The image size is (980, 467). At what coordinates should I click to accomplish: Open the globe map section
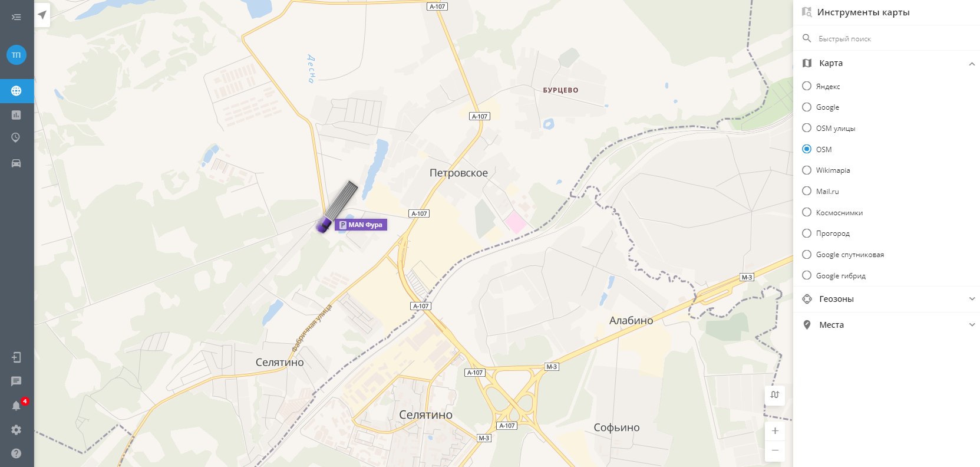(17, 91)
